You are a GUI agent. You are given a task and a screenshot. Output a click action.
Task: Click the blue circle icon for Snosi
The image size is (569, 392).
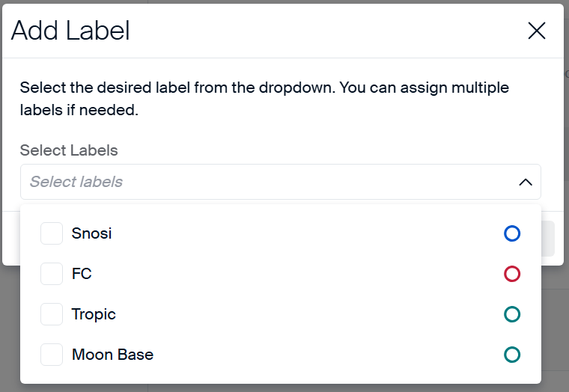click(x=512, y=233)
